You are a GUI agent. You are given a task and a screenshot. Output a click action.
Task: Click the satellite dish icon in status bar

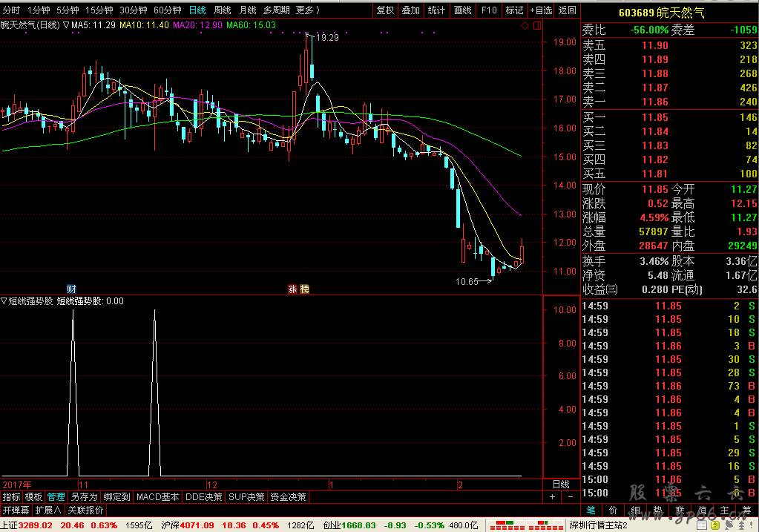point(729,525)
